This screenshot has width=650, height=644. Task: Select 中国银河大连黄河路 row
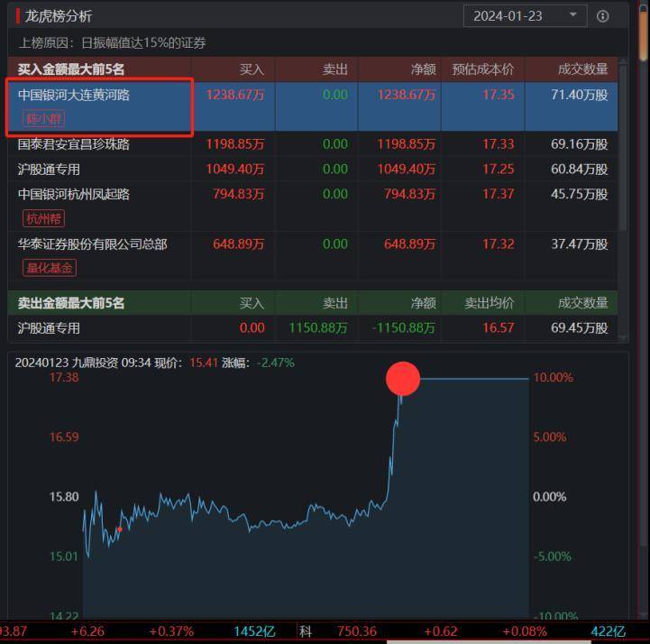pyautogui.click(x=313, y=106)
